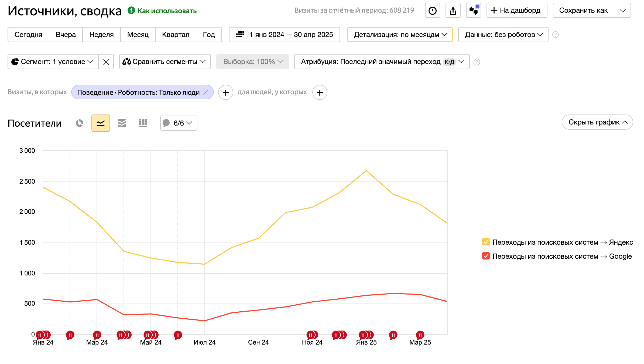This screenshot has height=364, width=644.
Task: Switch to bar column chart icon
Action: 143,123
